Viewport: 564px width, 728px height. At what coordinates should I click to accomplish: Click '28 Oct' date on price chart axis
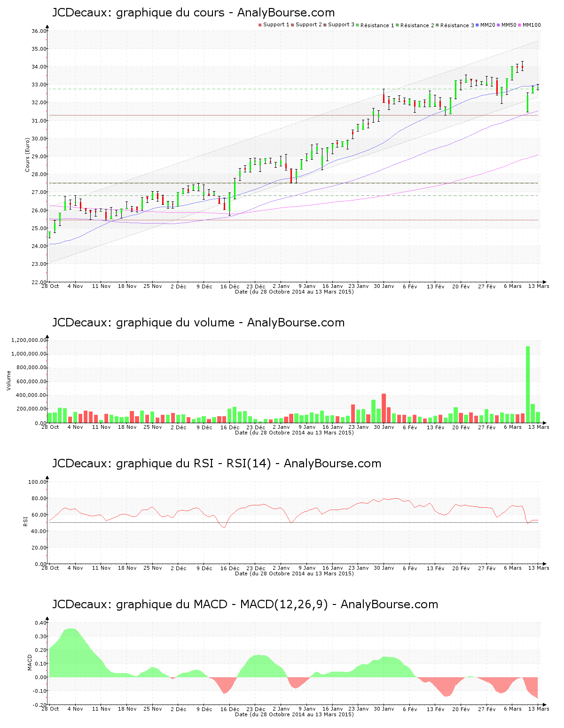point(50,286)
